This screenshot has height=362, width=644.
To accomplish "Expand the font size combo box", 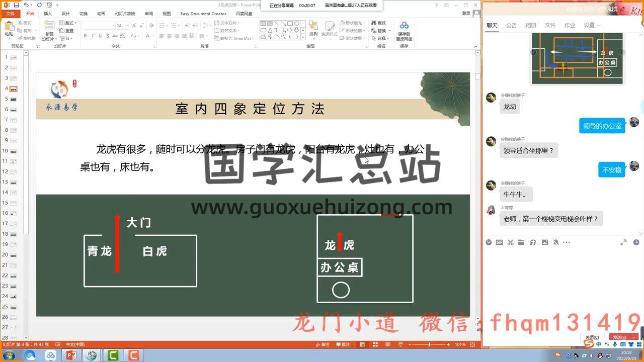I will pyautogui.click(x=128, y=26).
